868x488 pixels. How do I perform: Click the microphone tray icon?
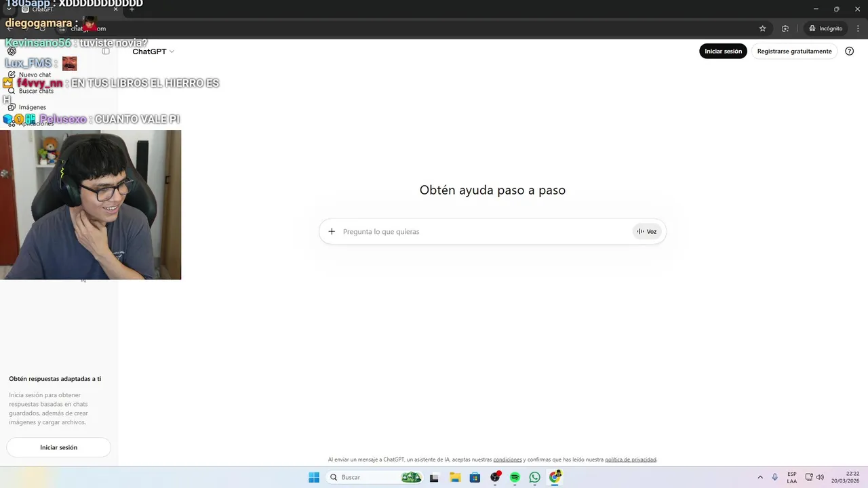tap(775, 477)
